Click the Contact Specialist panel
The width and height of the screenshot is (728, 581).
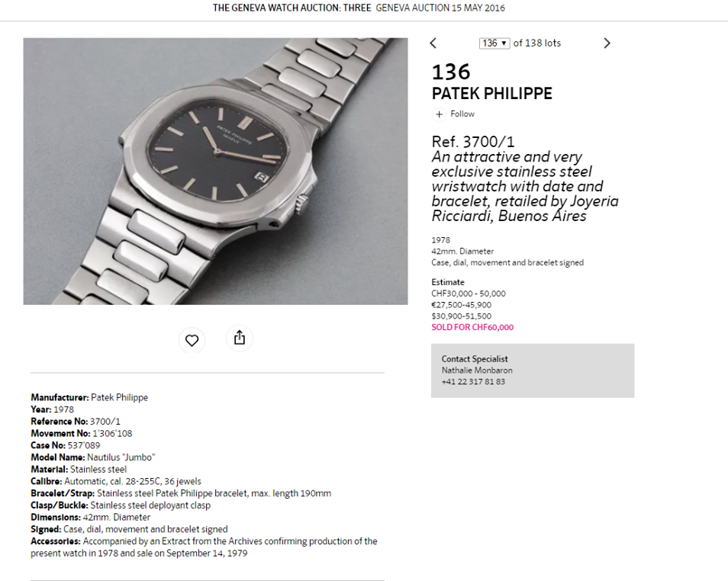(532, 369)
